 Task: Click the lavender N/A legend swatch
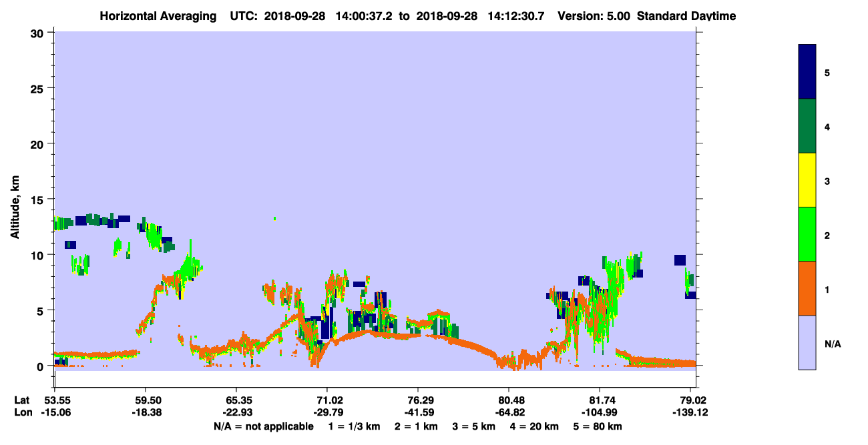tap(807, 342)
